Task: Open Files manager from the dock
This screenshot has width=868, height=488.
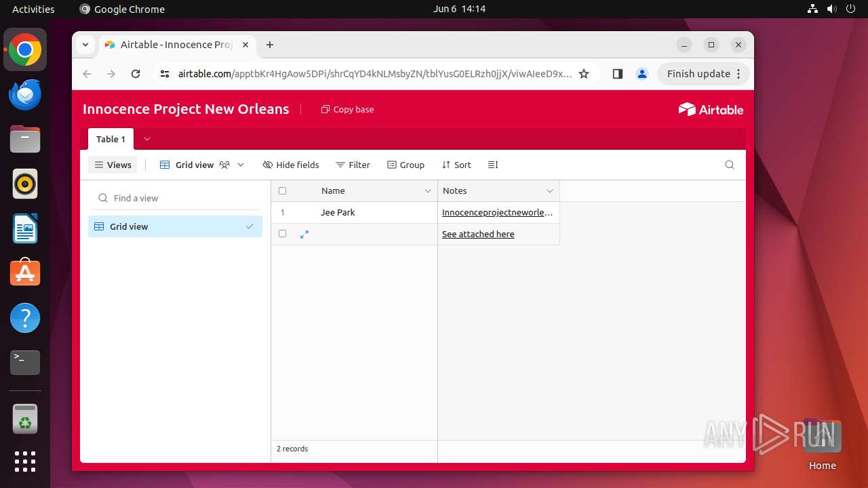Action: 25,139
